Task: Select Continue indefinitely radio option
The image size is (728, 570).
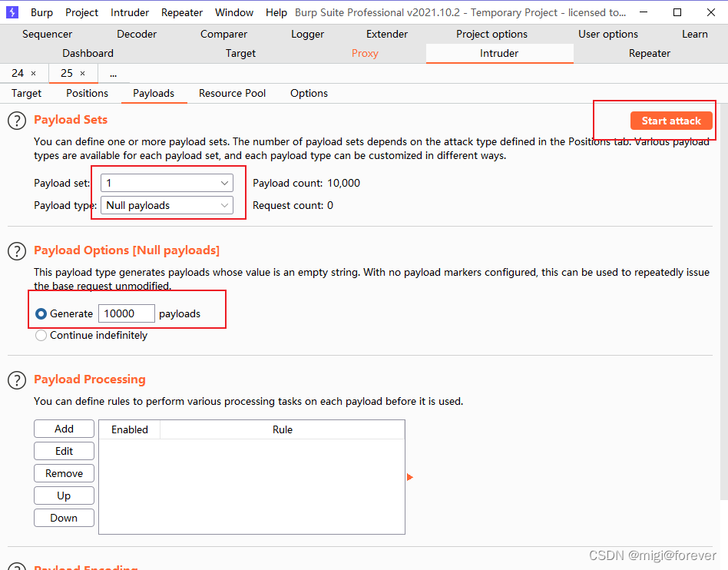Action: (x=41, y=335)
